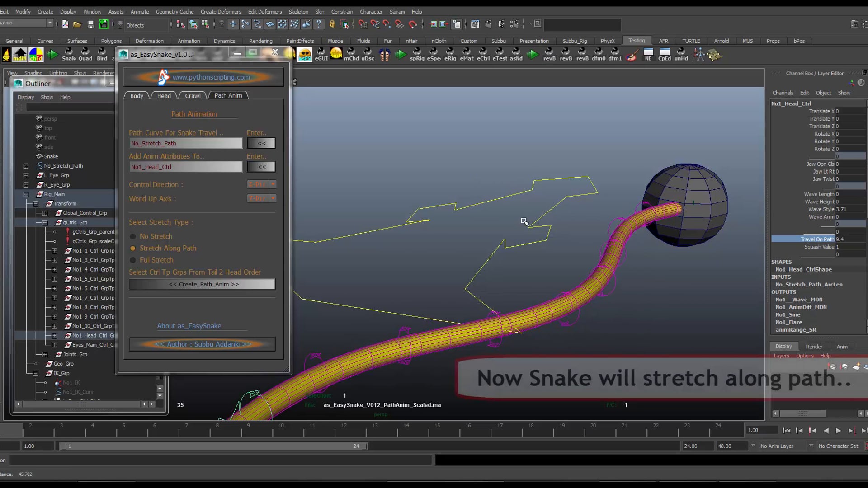
Task: Open the World Up Axis dropdown
Action: [x=262, y=198]
